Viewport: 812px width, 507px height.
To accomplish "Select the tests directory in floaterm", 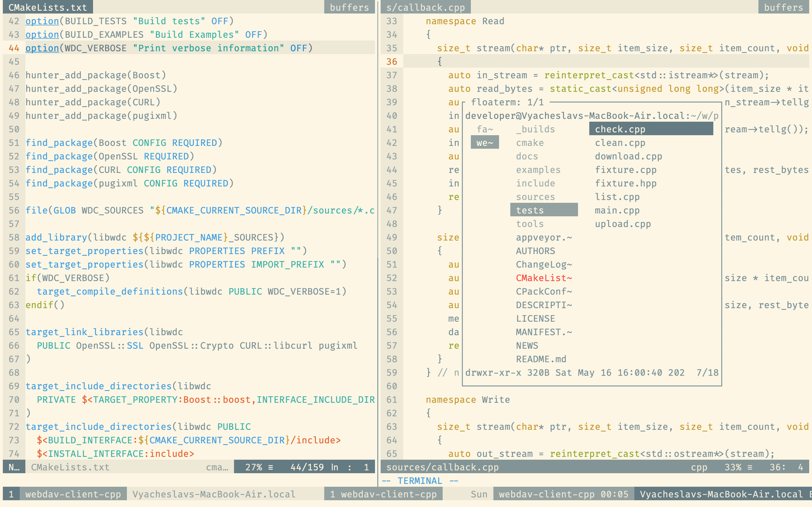I will click(x=529, y=210).
